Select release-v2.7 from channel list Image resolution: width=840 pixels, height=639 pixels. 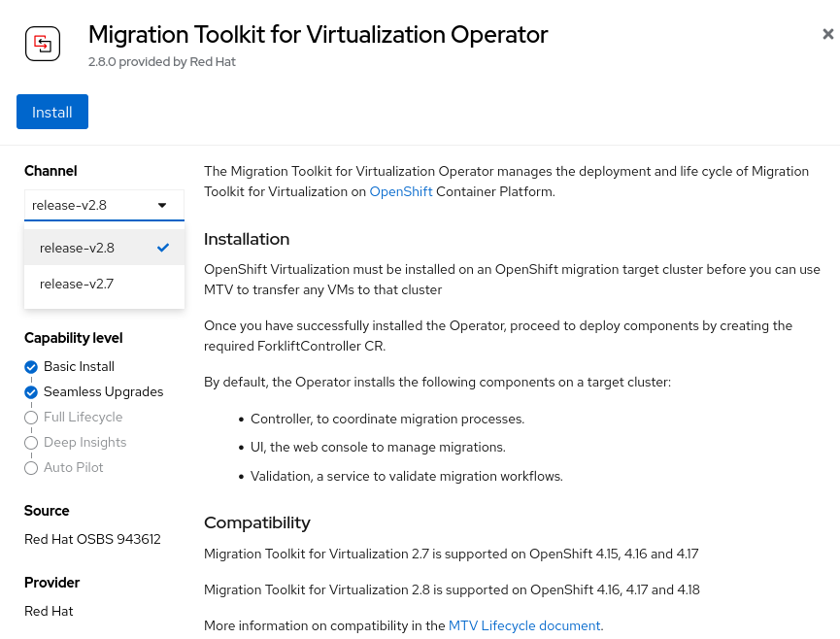pos(78,284)
